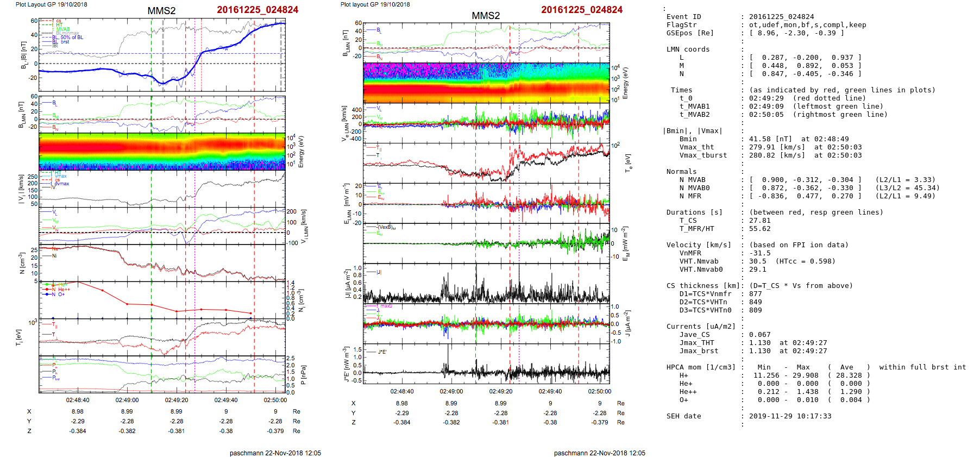Click the electron energy spectrogram in the right plot

point(486,83)
